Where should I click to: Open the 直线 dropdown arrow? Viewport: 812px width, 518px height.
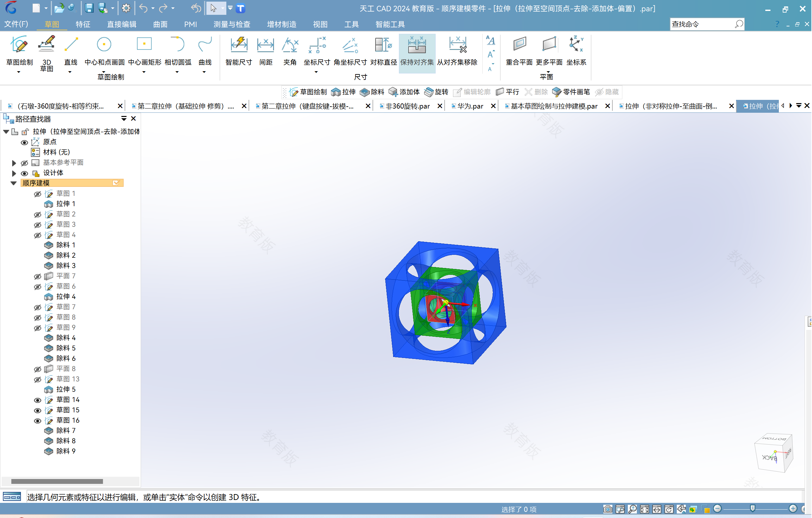(x=70, y=72)
